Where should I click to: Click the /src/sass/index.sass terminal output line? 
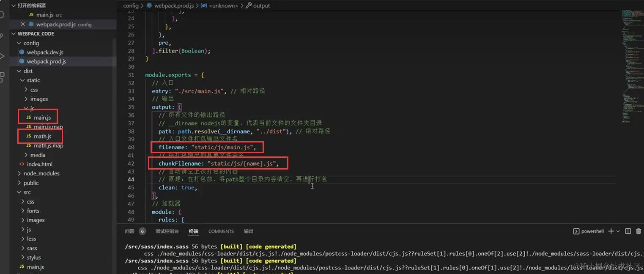coord(211,247)
